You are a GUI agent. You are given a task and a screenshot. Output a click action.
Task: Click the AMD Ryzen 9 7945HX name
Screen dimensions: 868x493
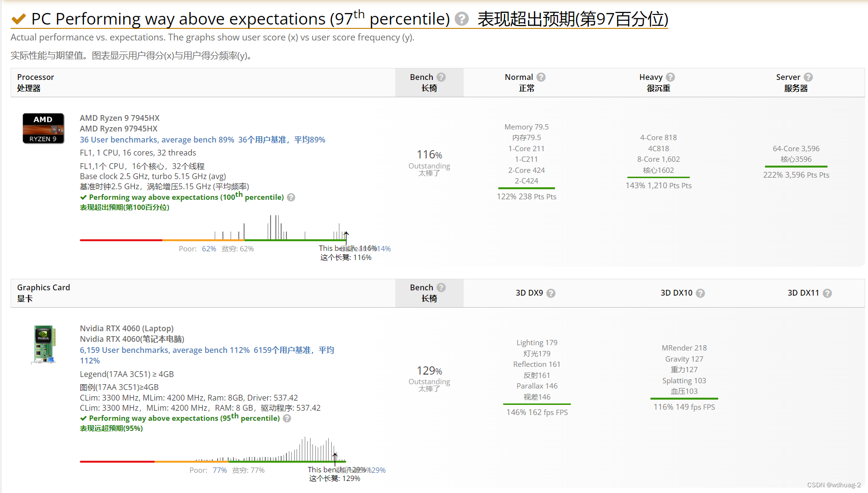[120, 118]
